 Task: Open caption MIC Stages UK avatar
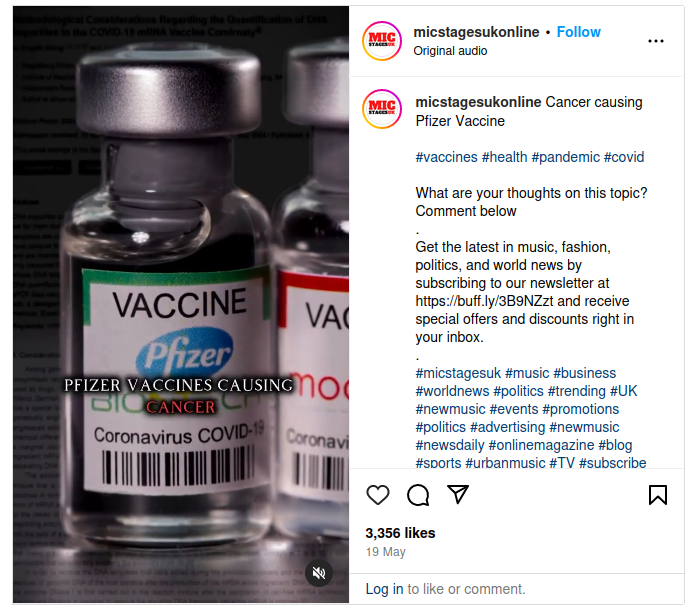coord(382,109)
